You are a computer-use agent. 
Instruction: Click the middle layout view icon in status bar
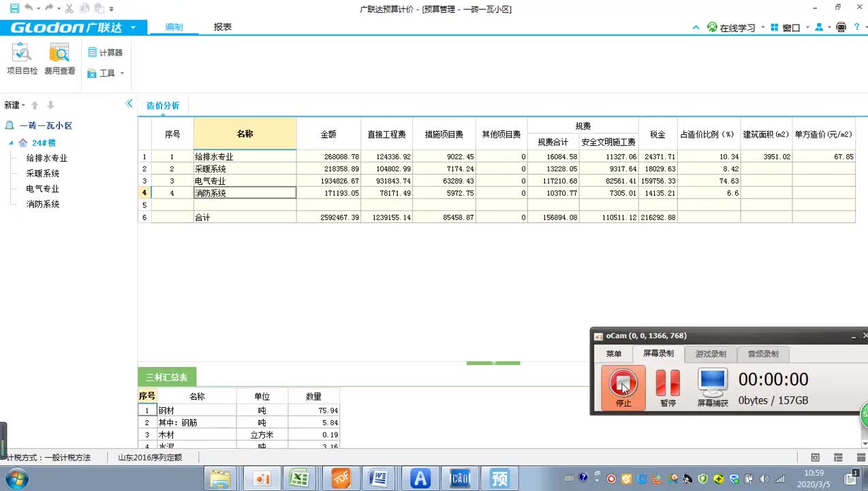[x=838, y=458]
